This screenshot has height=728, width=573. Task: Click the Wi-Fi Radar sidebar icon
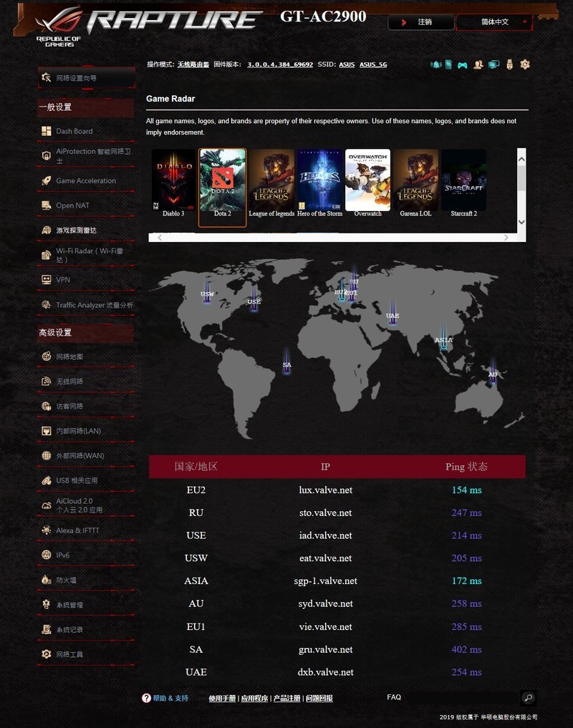pyautogui.click(x=47, y=255)
